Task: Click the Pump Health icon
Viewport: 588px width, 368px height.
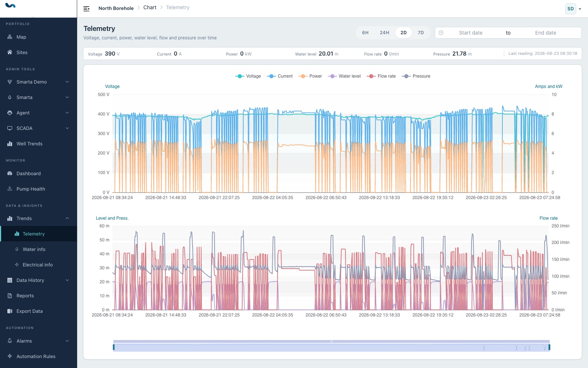Action: tap(10, 189)
